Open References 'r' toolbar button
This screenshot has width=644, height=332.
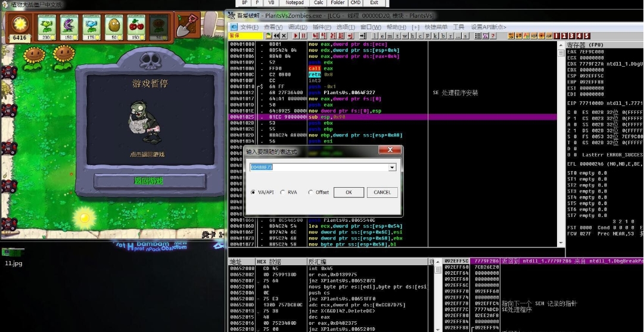450,36
